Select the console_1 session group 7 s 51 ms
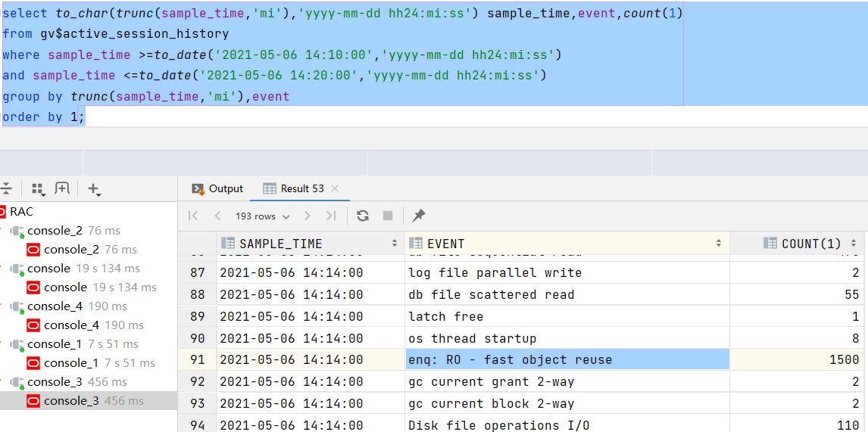The width and height of the screenshot is (868, 432). point(74,344)
